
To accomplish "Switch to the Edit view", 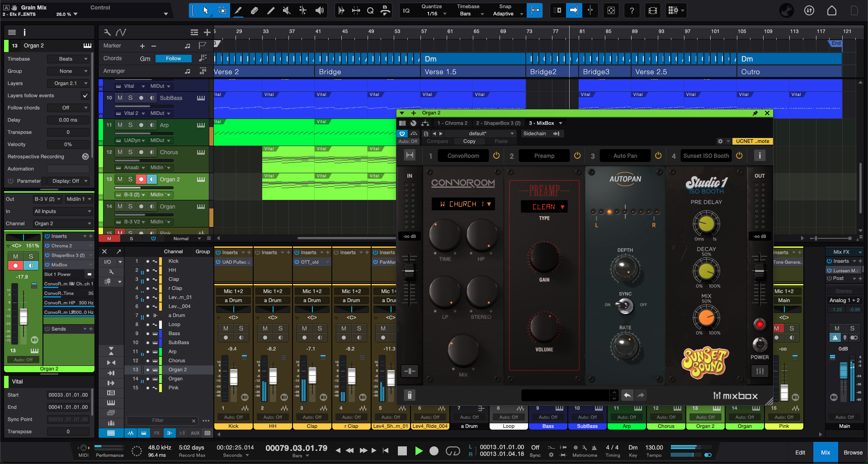I will click(x=800, y=452).
